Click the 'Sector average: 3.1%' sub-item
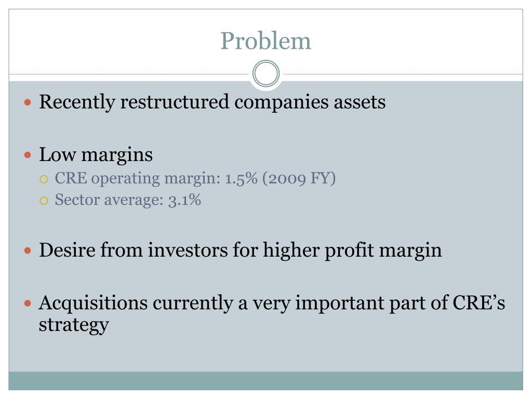 point(128,200)
